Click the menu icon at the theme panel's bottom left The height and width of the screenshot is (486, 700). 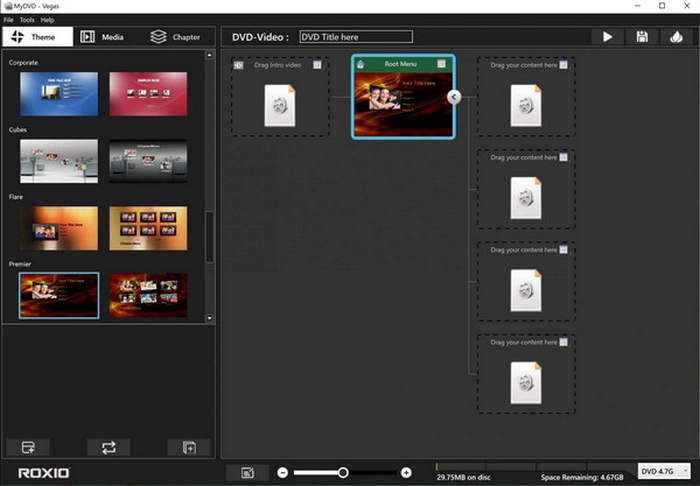[x=28, y=447]
